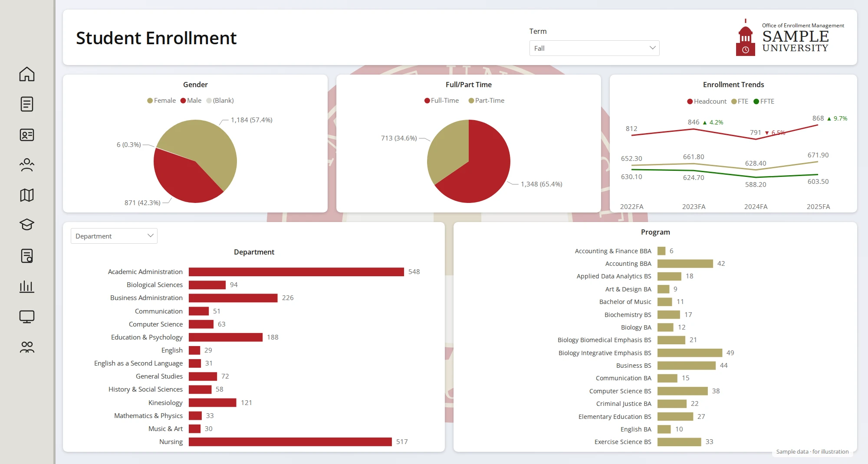Click the Music & Art row label
Viewport: 868px width, 464px height.
tap(165, 429)
